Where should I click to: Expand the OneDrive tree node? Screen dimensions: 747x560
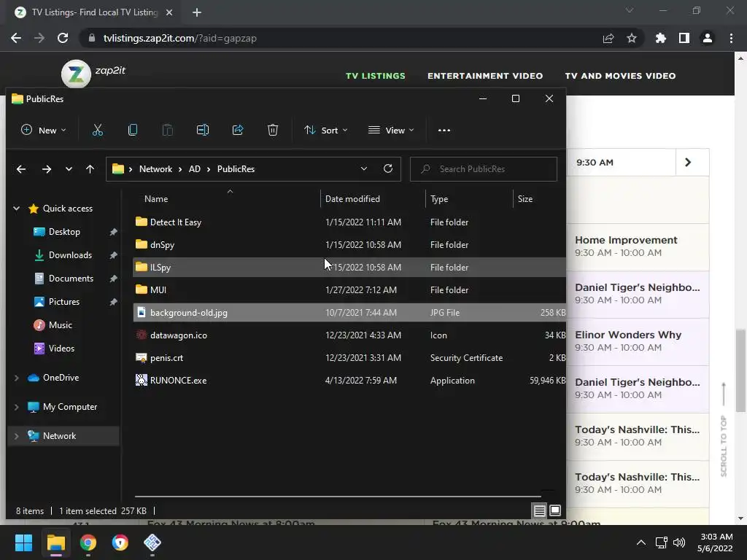click(16, 378)
